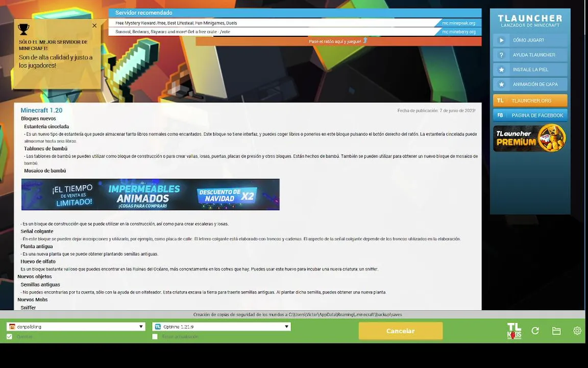This screenshot has height=368, width=588.
Task: Click the 'Mosaico de bambú' heading
Action: pos(45,171)
